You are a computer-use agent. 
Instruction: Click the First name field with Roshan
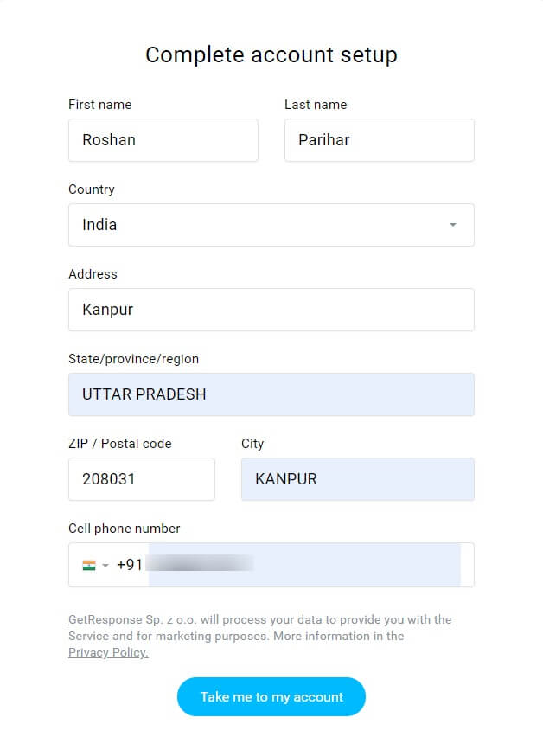163,140
